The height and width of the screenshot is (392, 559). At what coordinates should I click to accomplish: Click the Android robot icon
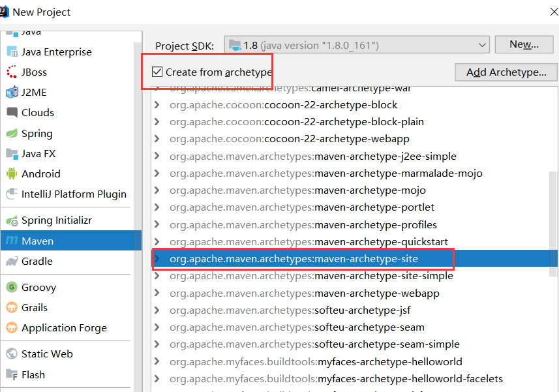point(12,173)
